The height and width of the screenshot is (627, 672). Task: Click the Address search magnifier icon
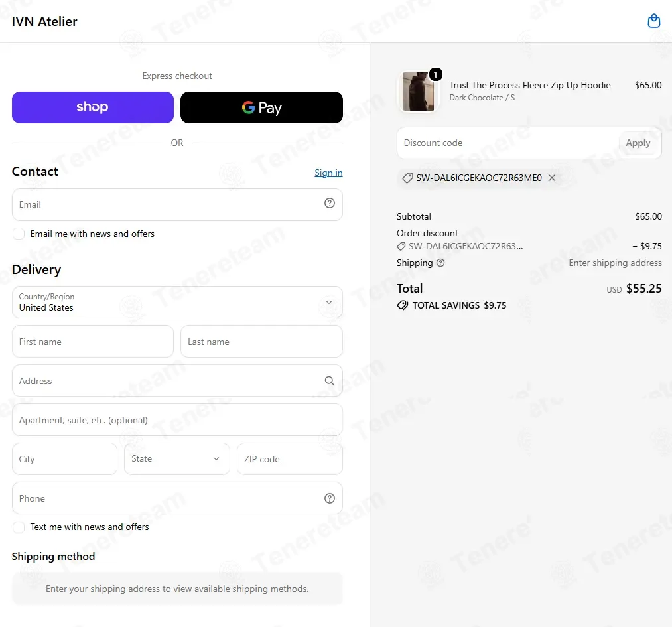(329, 381)
